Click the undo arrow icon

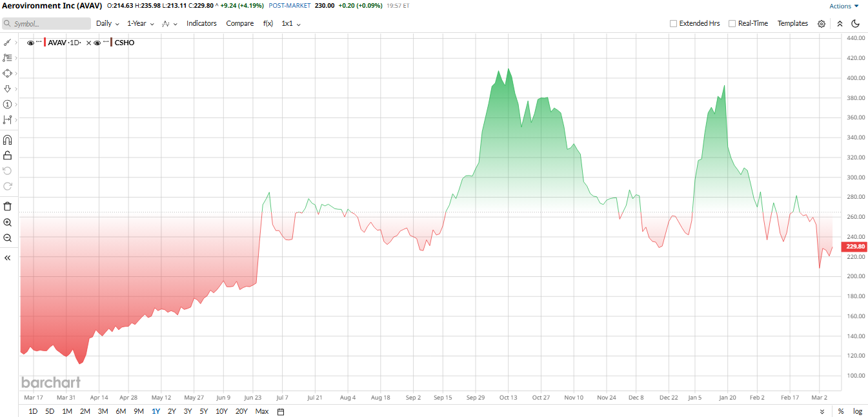[x=7, y=170]
